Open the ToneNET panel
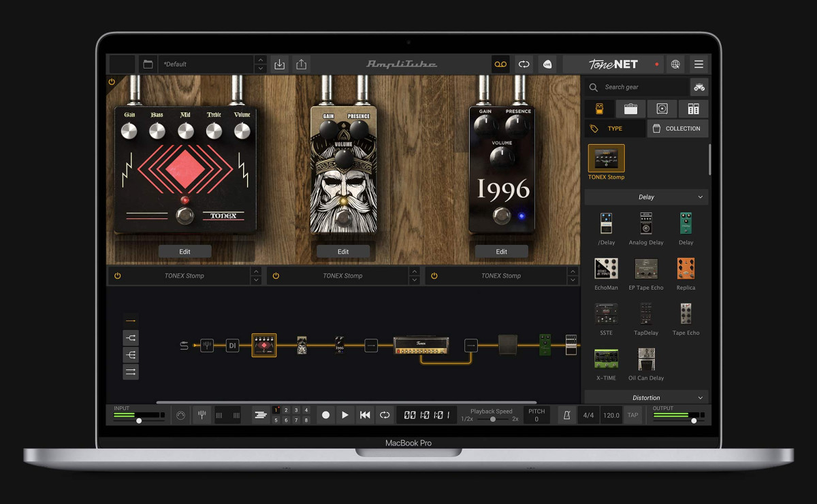Viewport: 817px width, 504px height. (613, 64)
